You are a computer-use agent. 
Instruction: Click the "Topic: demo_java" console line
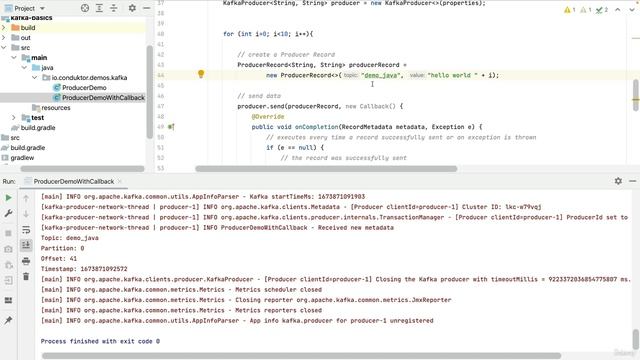(69, 238)
